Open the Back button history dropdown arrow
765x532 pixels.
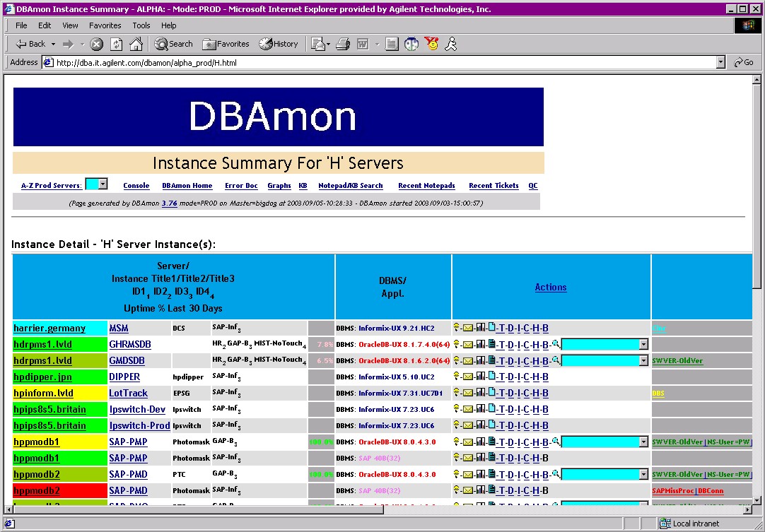click(53, 45)
